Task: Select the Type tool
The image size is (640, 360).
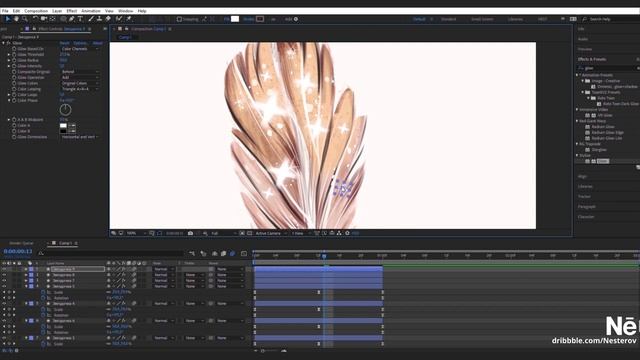Action: [80, 19]
